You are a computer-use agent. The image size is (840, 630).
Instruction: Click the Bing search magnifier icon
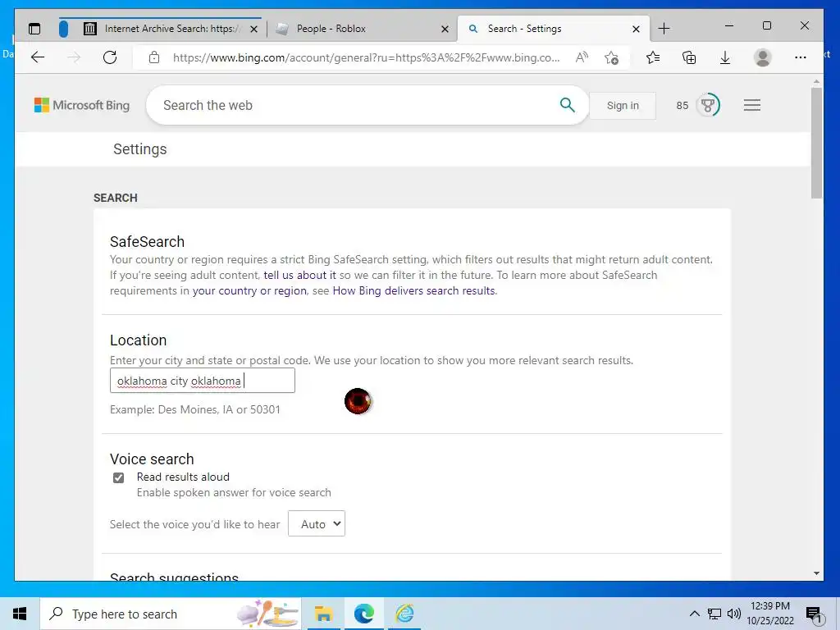[567, 105]
